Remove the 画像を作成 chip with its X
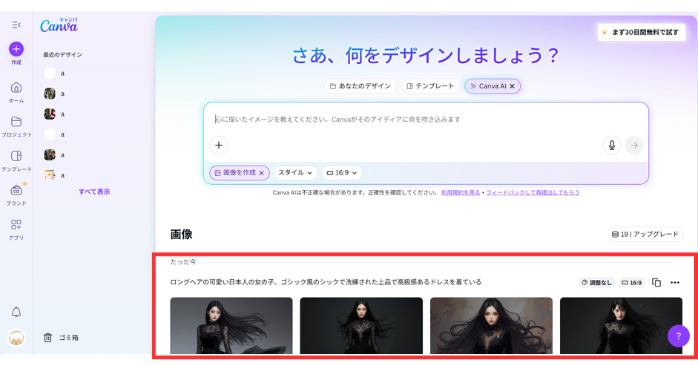 262,173
